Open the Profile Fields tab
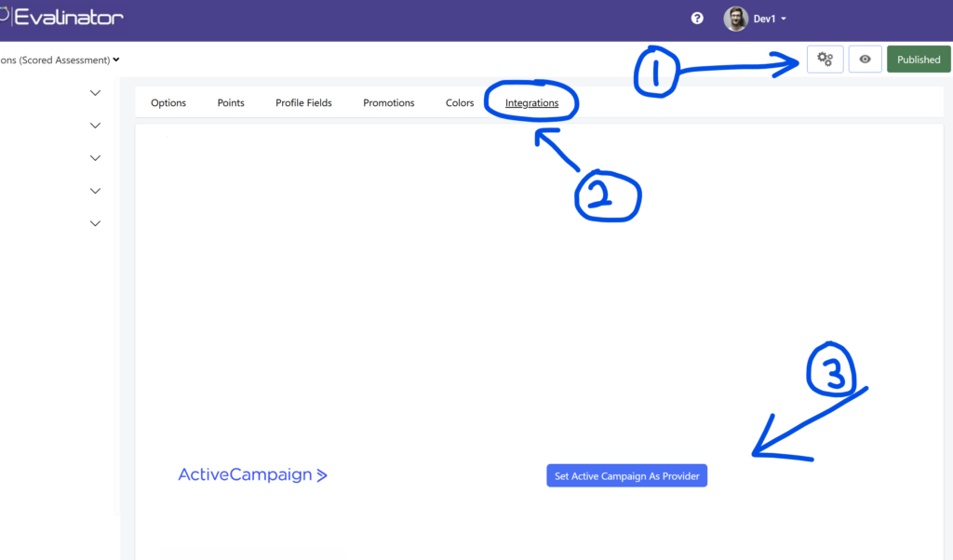953x560 pixels. click(x=304, y=102)
